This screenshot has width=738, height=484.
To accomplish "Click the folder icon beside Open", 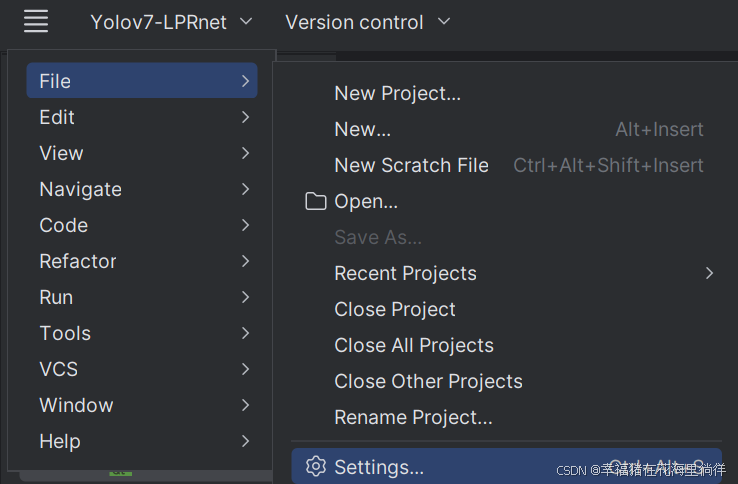I will coord(316,202).
